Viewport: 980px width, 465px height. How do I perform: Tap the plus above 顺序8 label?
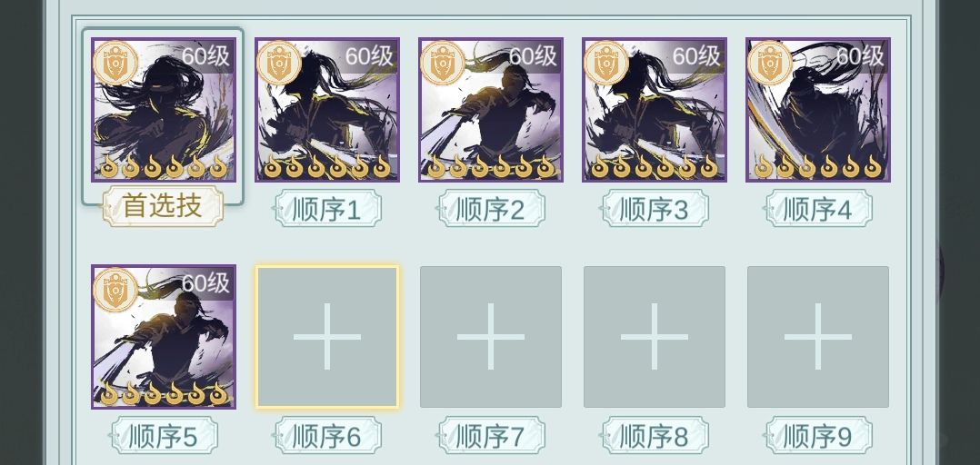tap(655, 337)
